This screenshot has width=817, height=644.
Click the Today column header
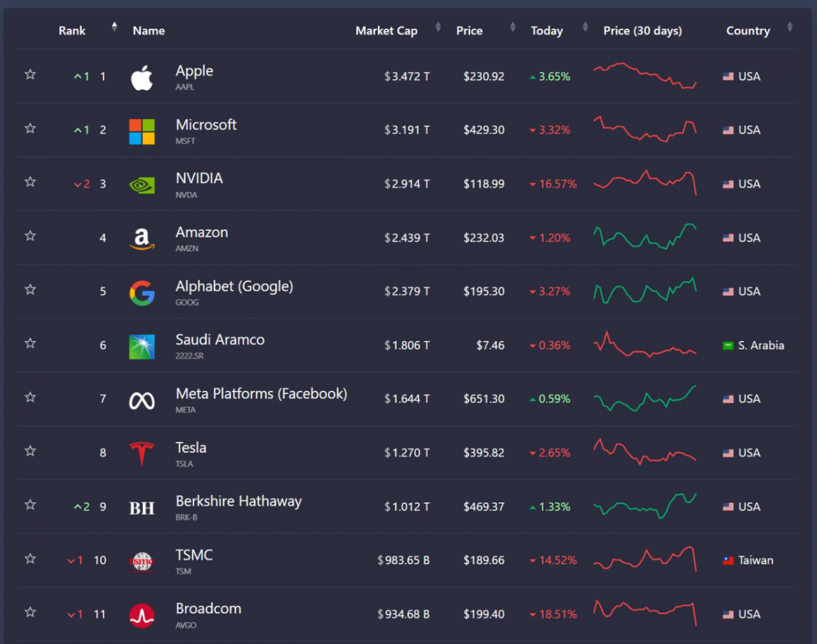547,31
